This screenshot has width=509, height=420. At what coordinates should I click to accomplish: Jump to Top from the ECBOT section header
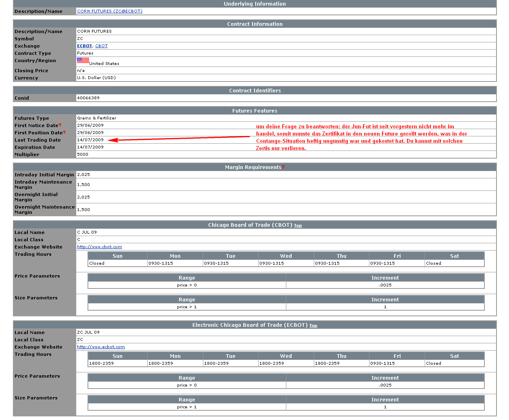(313, 326)
